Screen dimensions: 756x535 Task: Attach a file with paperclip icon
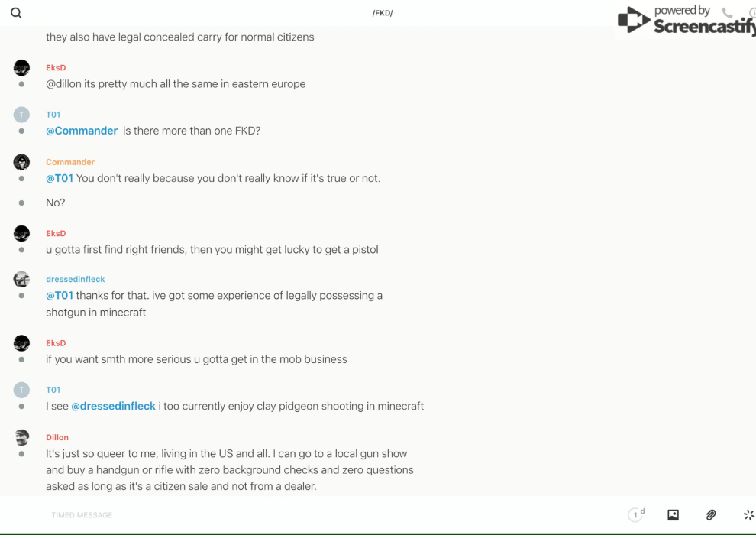coord(711,515)
